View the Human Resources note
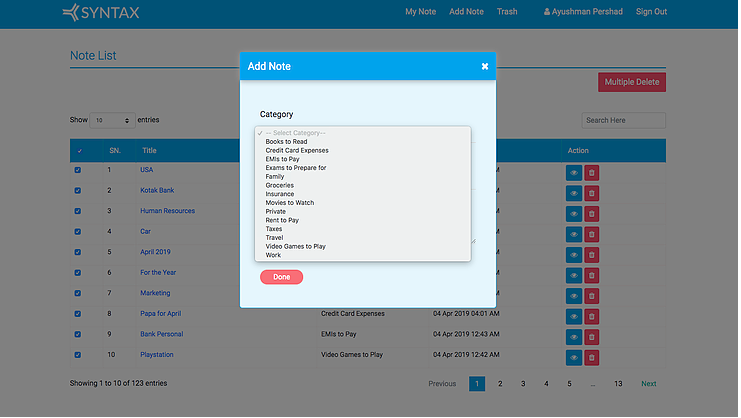 coord(574,214)
